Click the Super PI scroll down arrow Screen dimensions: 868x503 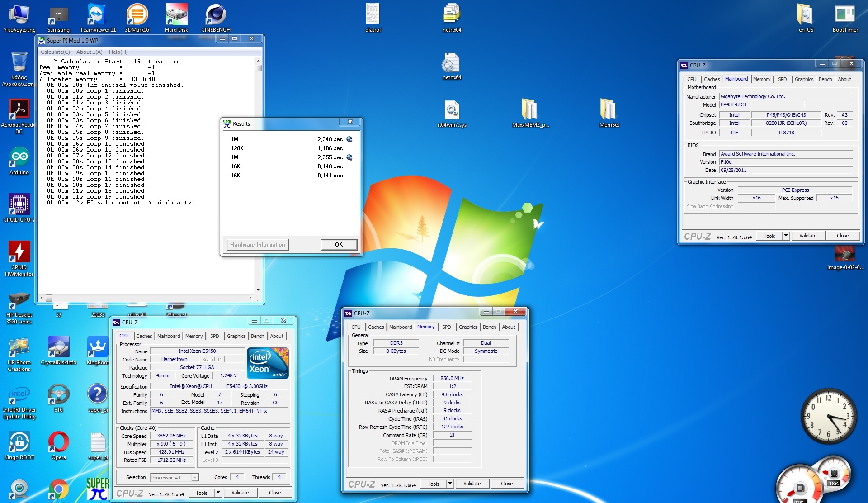[x=258, y=290]
